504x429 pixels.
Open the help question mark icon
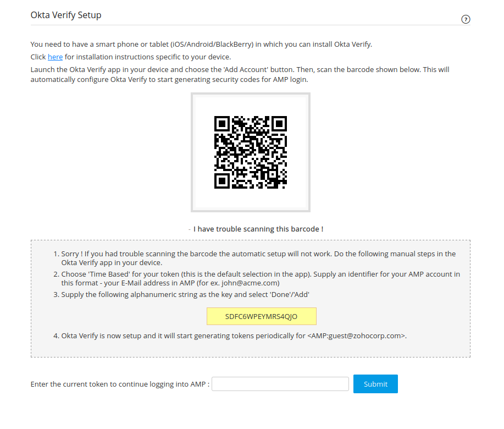pos(466,19)
